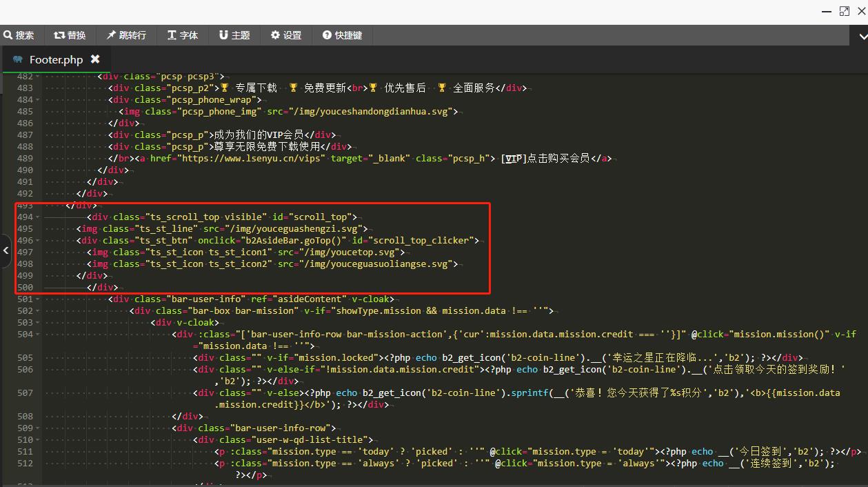Click the "/img/youceguasuoliangse.svg" src value
The image size is (868, 487).
pos(376,264)
